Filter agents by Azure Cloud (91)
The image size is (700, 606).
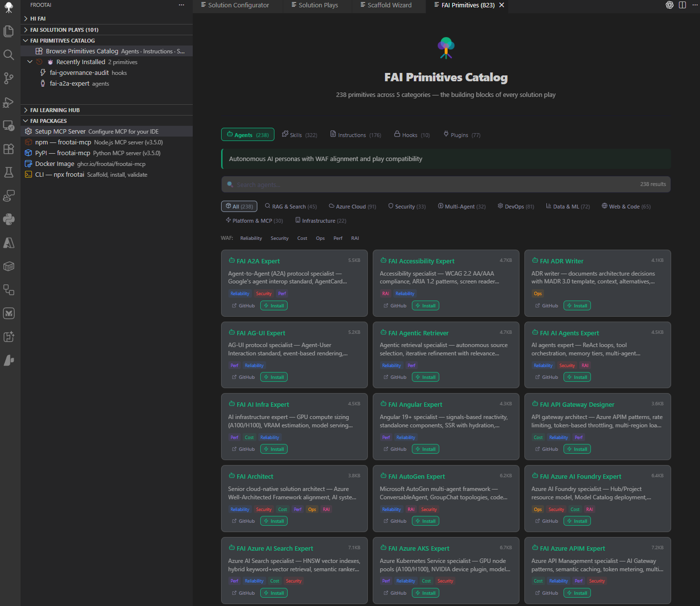(x=352, y=207)
